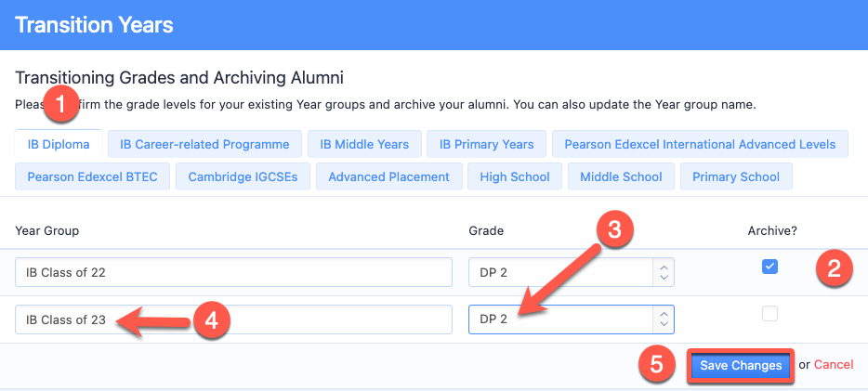Select the IB Middle Years tab
The height and width of the screenshot is (391, 868).
coord(364,144)
